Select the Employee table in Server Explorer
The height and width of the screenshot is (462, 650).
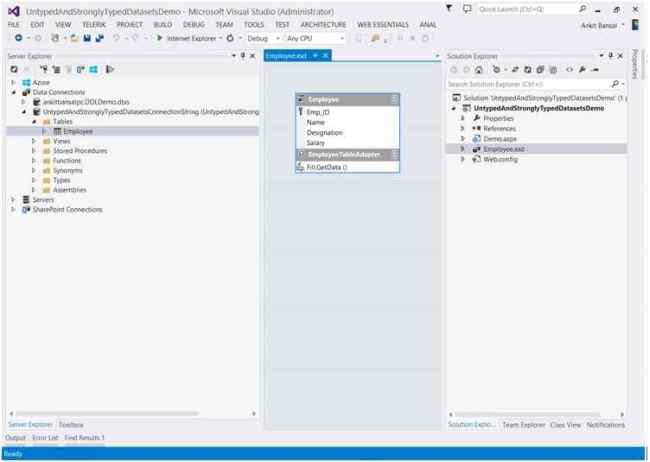point(78,131)
